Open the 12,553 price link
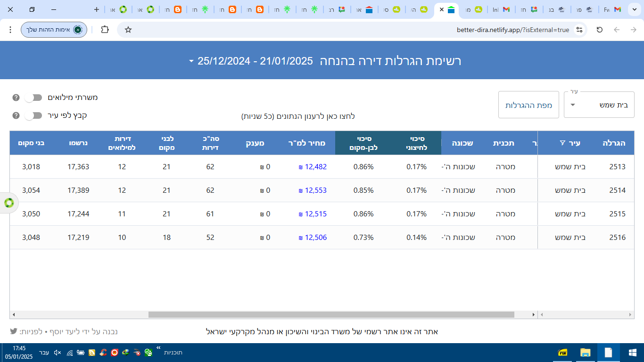 coord(313,190)
